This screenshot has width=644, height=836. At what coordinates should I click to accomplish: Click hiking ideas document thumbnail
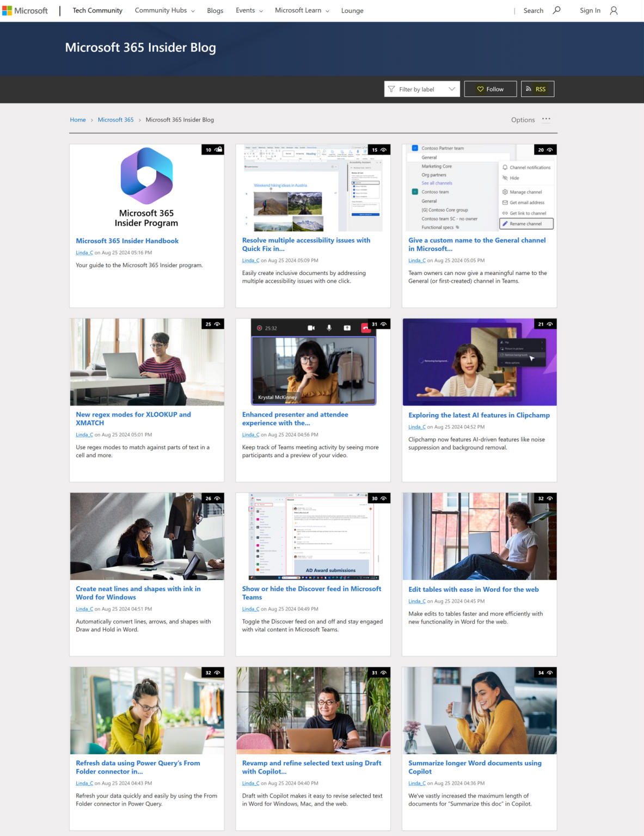click(x=313, y=188)
